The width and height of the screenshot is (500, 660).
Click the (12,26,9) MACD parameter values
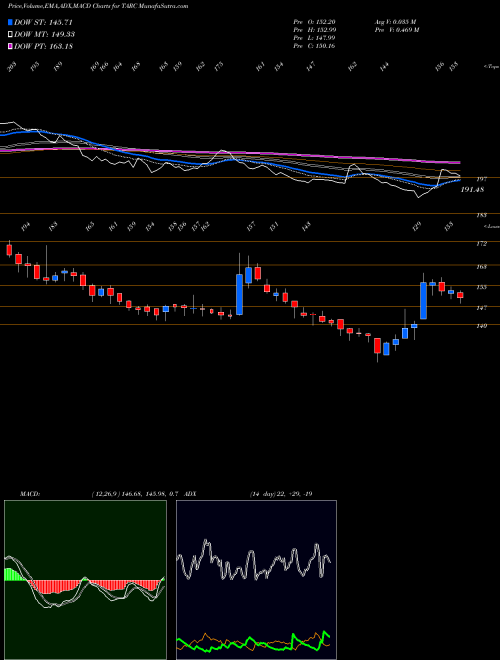coord(135,494)
